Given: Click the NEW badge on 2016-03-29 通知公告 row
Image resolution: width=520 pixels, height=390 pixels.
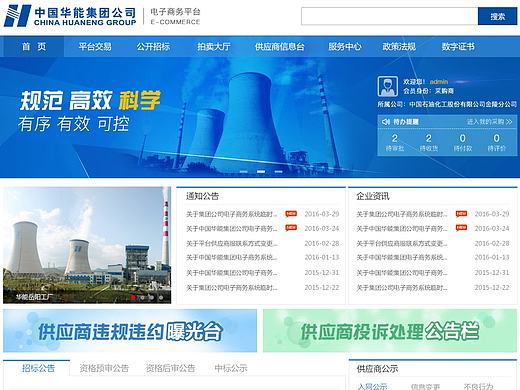Looking at the screenshot, I should (291, 214).
